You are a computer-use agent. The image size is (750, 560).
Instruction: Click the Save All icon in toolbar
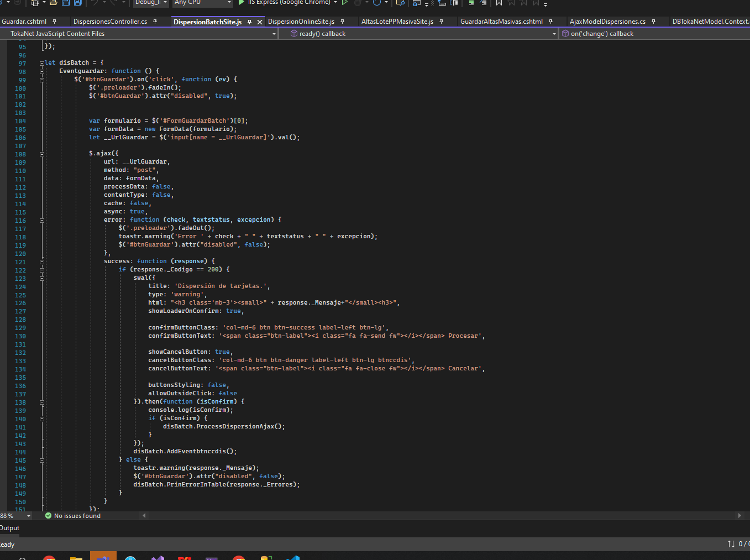point(78,2)
